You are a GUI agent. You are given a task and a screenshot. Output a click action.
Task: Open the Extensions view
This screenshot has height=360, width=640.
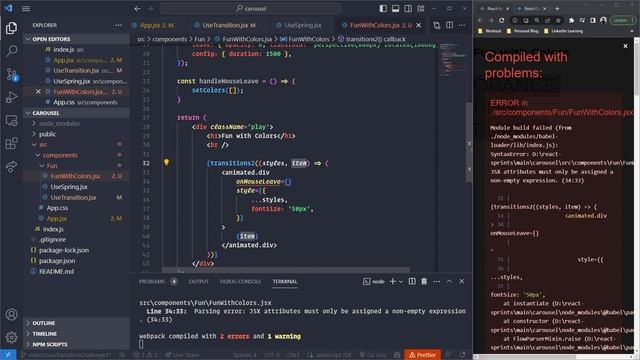coord(11,144)
